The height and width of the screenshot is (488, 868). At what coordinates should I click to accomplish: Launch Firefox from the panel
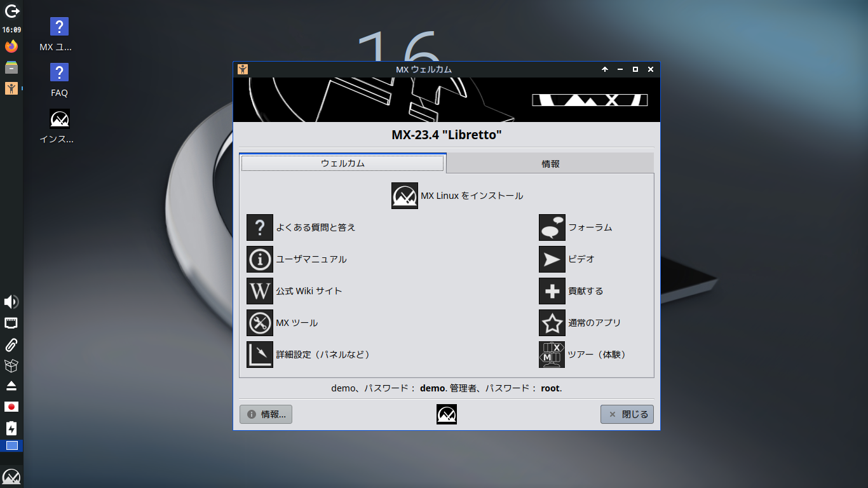11,46
